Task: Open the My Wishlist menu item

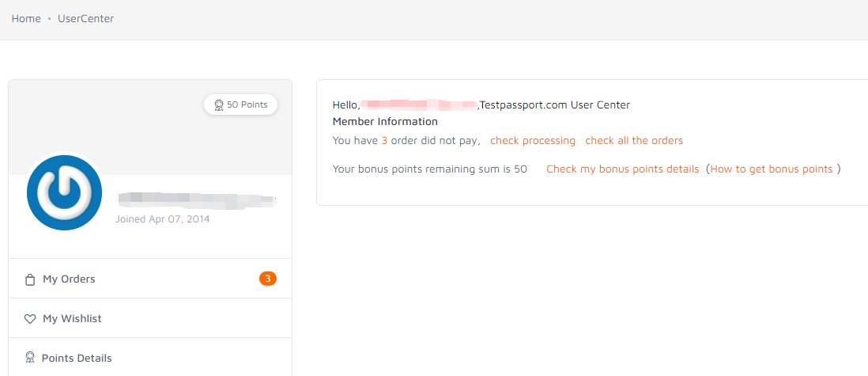Action: point(150,318)
